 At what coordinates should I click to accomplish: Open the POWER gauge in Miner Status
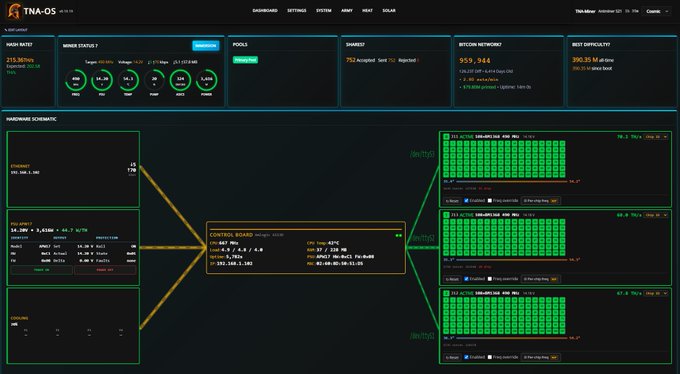coord(206,80)
